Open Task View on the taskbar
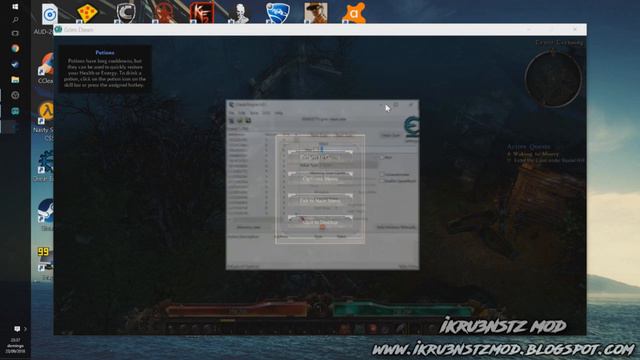Image resolution: width=640 pixels, height=360 pixels. point(15,33)
